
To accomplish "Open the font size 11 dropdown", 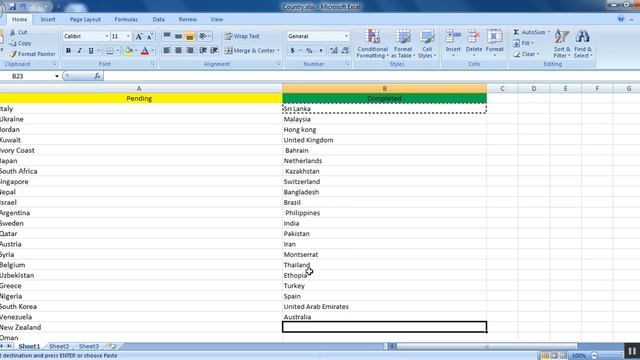I will point(128,36).
